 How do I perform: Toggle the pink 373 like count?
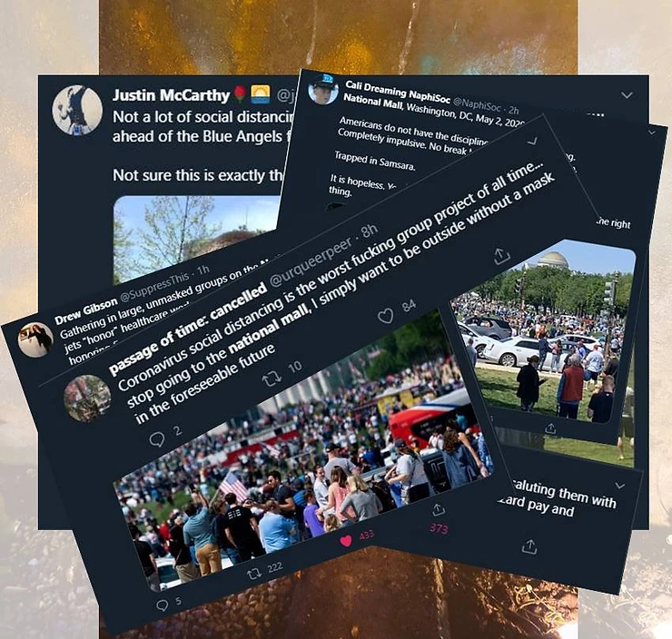[439, 528]
